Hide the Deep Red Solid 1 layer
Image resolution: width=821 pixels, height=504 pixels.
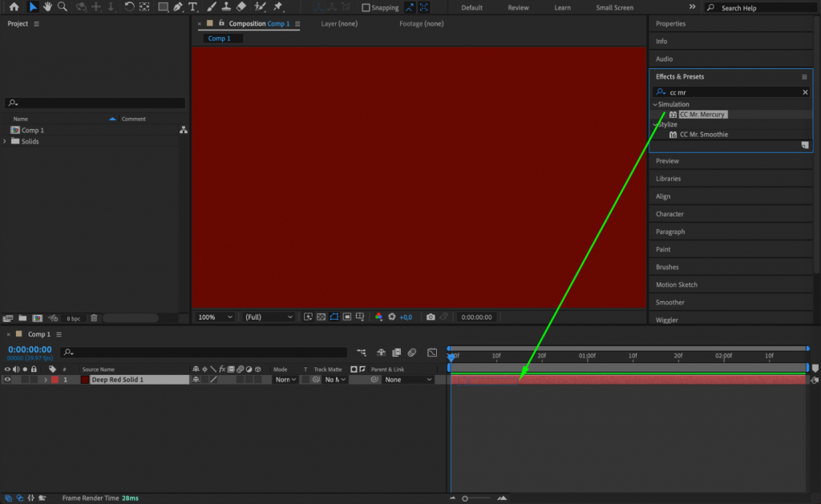coord(7,379)
